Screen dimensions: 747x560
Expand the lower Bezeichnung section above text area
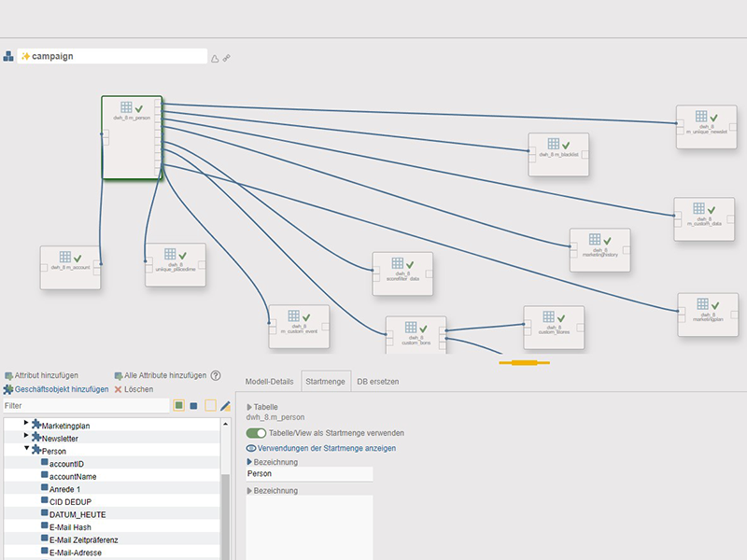point(249,491)
